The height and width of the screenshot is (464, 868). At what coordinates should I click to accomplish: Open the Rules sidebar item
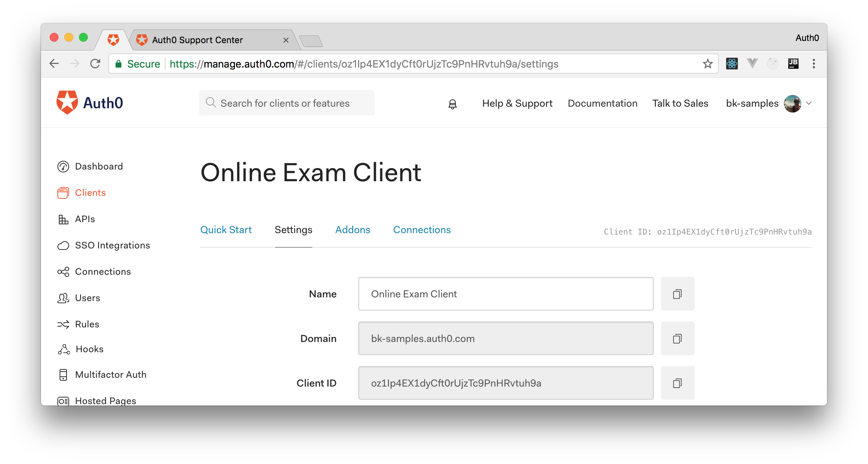tap(87, 324)
